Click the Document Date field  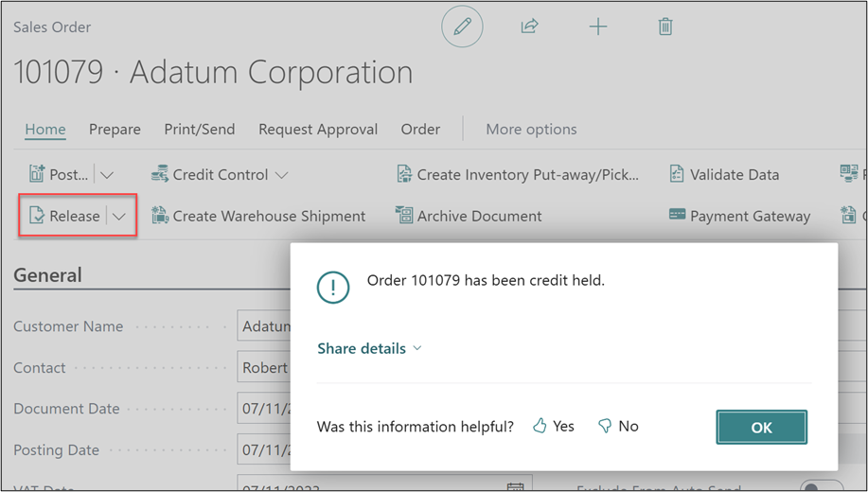[263, 409]
